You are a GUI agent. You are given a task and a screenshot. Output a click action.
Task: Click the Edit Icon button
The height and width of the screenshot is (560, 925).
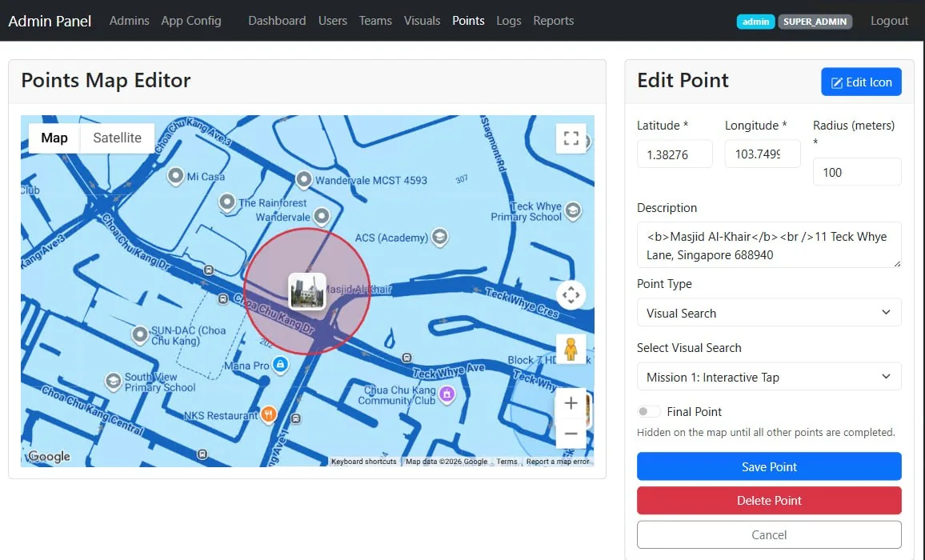tap(861, 82)
